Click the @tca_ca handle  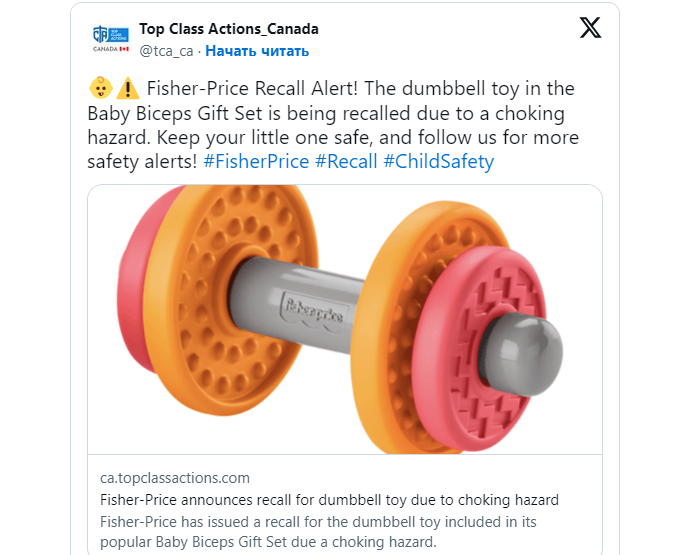point(165,50)
